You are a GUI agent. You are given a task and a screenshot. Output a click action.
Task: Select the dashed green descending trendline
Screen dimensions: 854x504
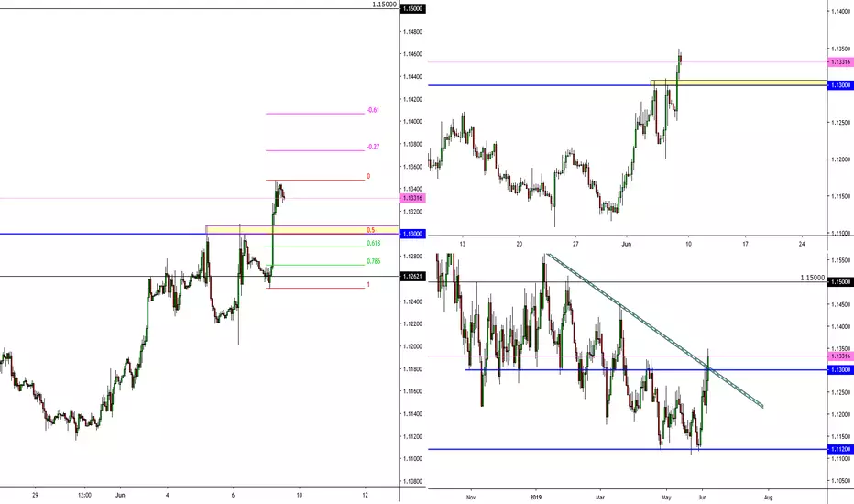point(655,331)
